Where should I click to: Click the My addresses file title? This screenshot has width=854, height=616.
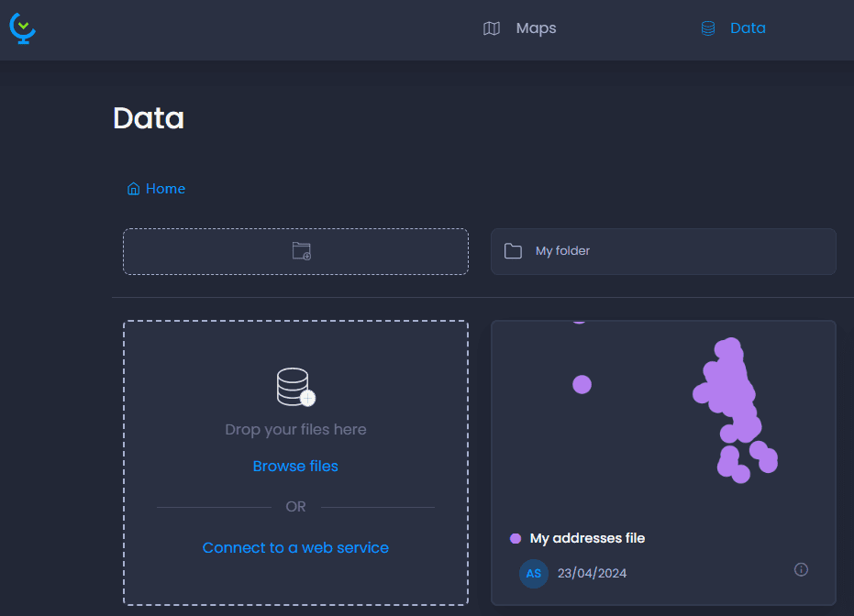click(587, 538)
